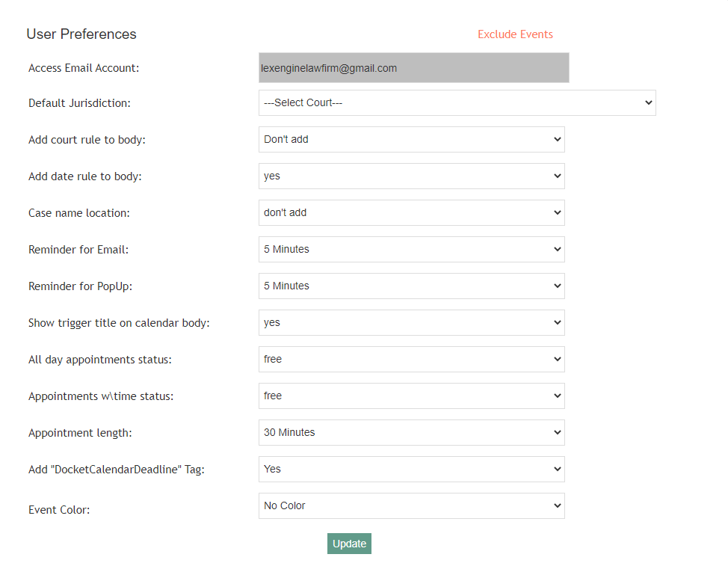Change the Reminder for PopUp dropdown
Viewport: 728px width, 575px height.
411,286
